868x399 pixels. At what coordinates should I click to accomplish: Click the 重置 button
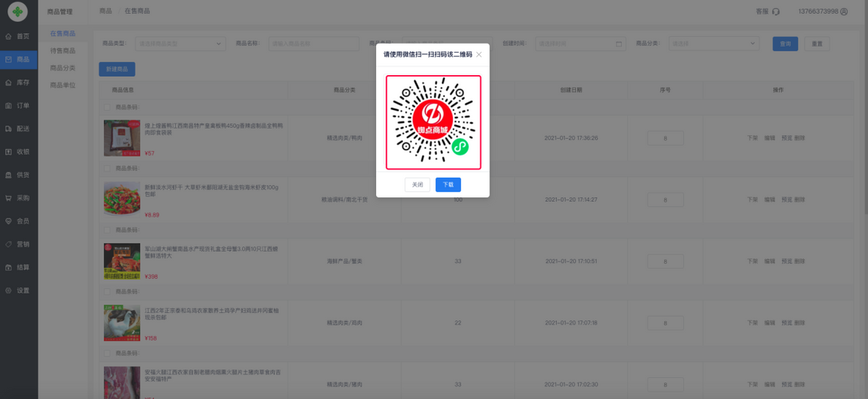(x=817, y=43)
